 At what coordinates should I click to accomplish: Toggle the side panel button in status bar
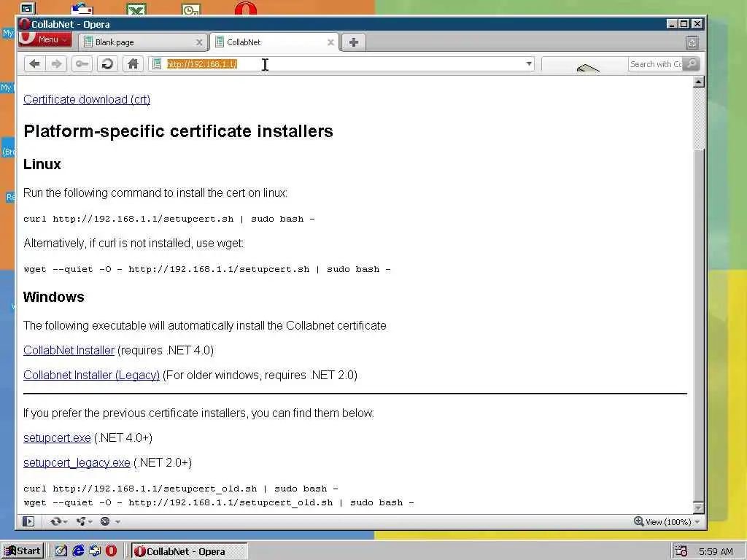[x=28, y=521]
